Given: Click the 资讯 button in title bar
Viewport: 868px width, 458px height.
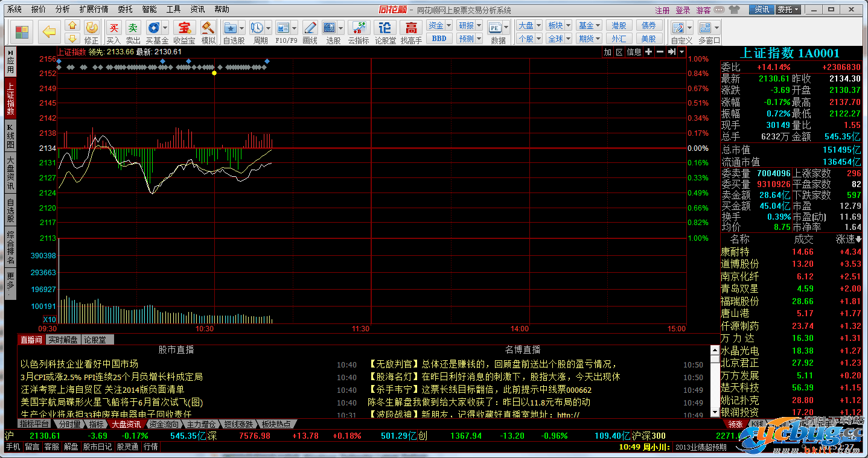Looking at the screenshot, I should click(762, 10).
